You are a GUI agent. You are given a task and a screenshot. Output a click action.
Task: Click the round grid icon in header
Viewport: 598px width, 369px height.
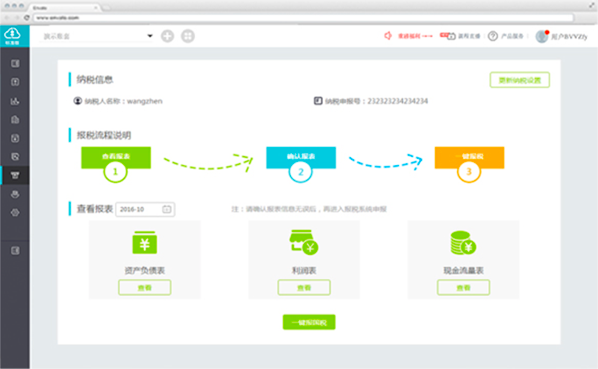click(x=188, y=36)
